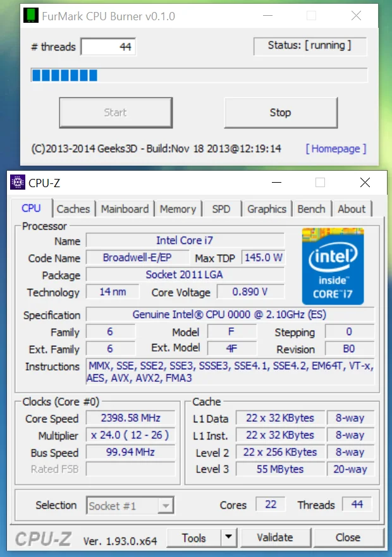Screen dimensions: 392x557
Task: Open the Geeks3D Homepage link
Action: tap(336, 149)
